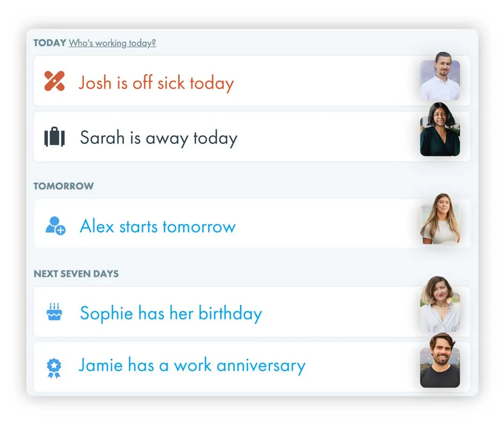Click the new-starter person icon beside Alex
The width and height of the screenshot is (504, 424).
55,226
